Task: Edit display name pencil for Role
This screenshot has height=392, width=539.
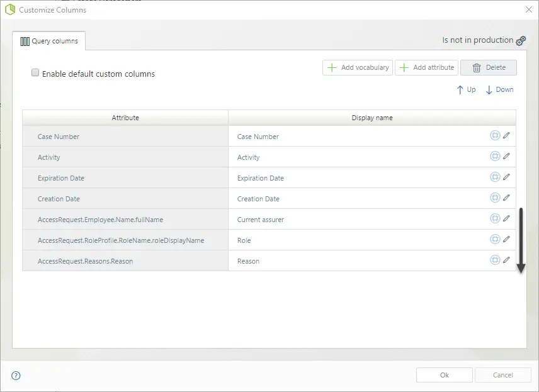Action: pos(506,239)
